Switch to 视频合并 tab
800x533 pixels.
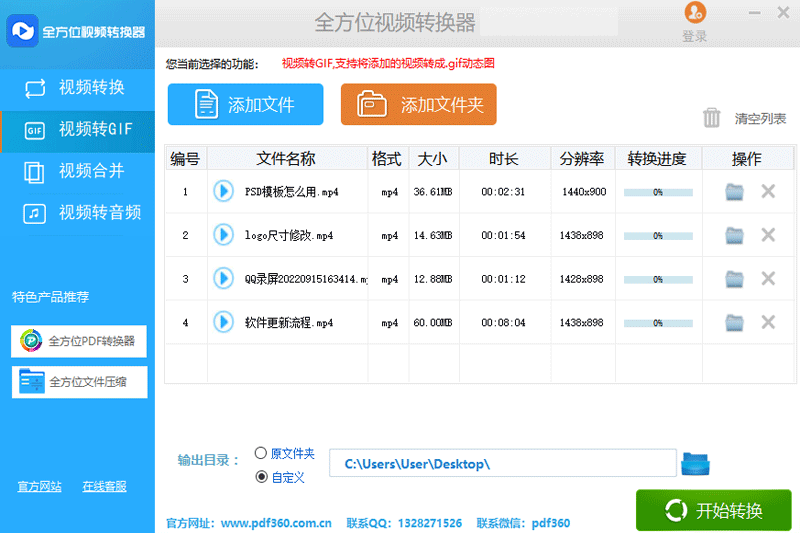pyautogui.click(x=77, y=171)
